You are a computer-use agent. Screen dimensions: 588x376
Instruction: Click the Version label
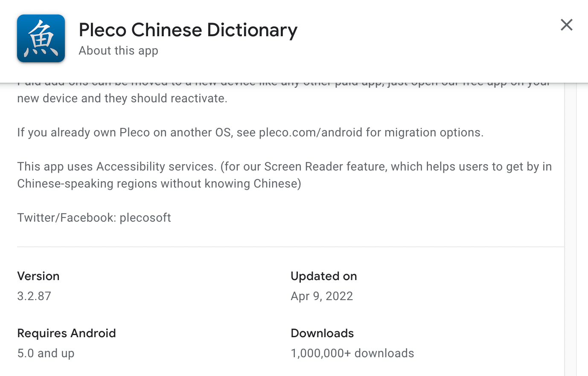click(x=38, y=276)
